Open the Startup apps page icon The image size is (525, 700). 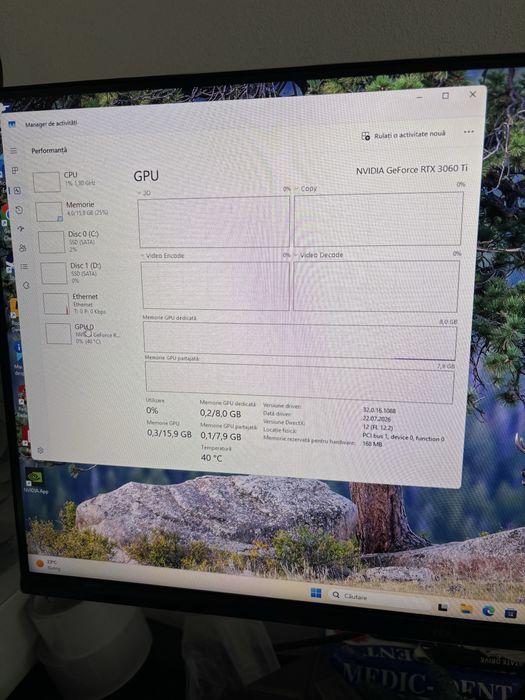click(21, 229)
